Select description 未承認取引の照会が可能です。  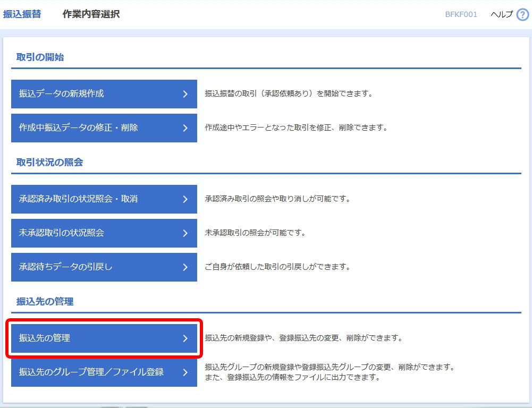255,233
